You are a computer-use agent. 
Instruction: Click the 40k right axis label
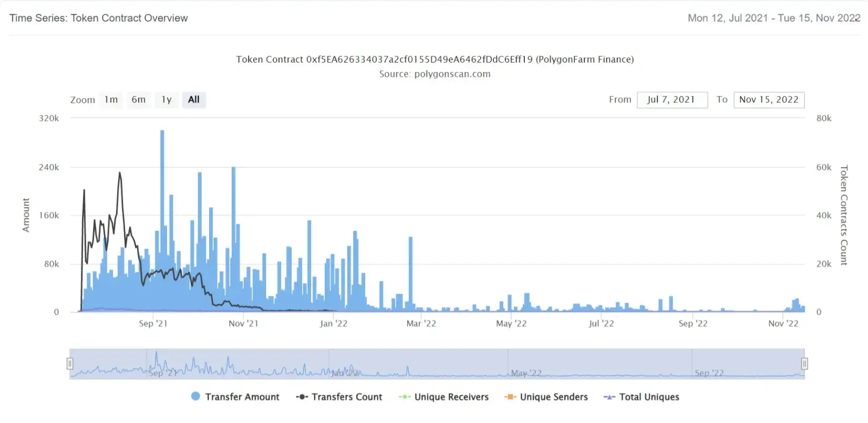[824, 215]
